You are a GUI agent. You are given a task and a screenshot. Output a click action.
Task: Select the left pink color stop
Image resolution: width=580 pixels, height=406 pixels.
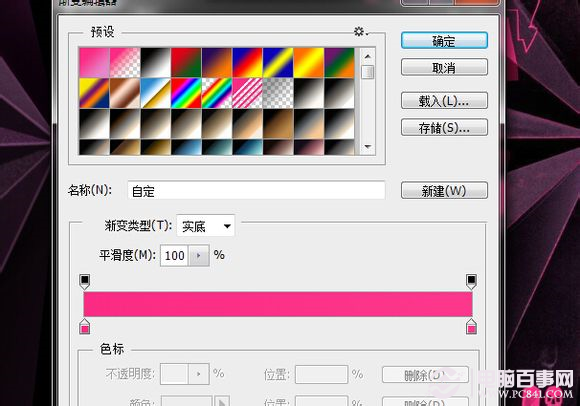tap(85, 326)
